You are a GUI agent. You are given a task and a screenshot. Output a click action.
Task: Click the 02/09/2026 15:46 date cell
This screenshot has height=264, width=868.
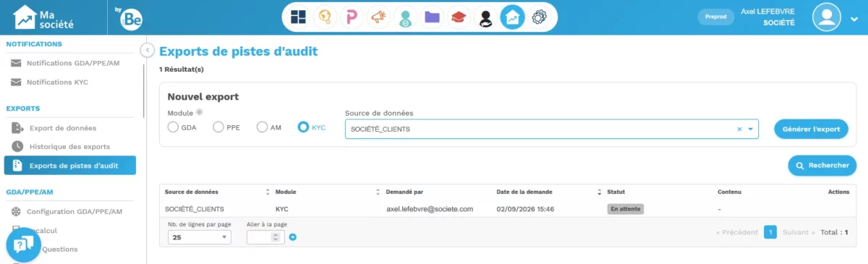[526, 209]
